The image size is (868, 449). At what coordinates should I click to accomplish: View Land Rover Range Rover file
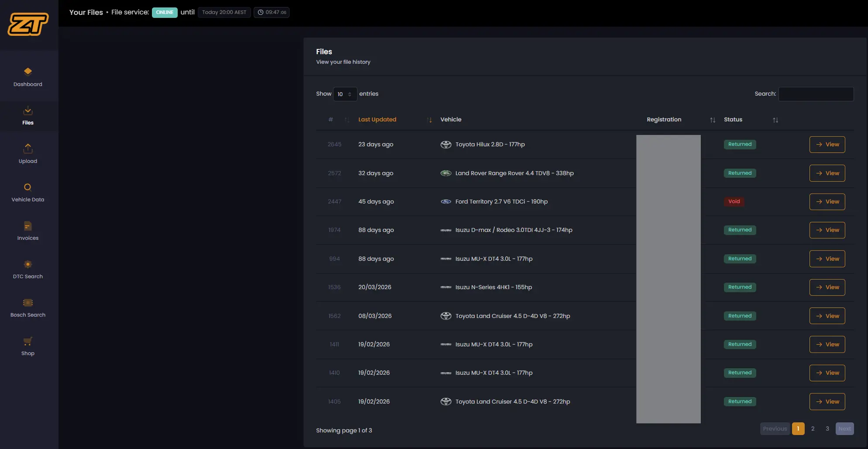coord(827,173)
